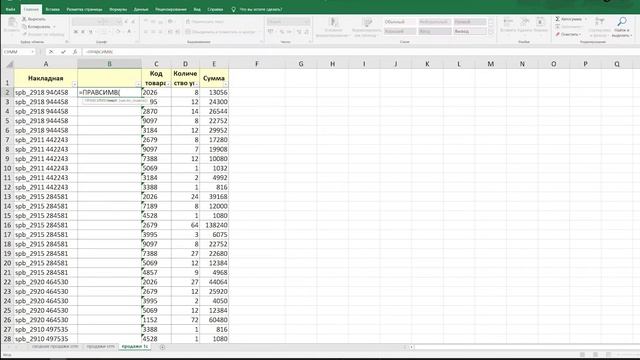Apply the Нейтральный cell style
This screenshot has height=360, width=640.
tap(435, 22)
